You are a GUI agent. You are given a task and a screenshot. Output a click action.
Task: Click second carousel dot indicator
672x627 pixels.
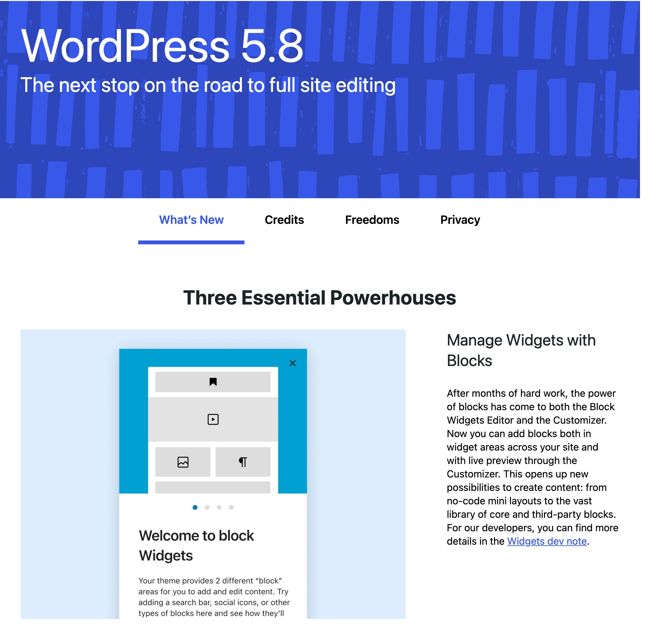tap(207, 507)
